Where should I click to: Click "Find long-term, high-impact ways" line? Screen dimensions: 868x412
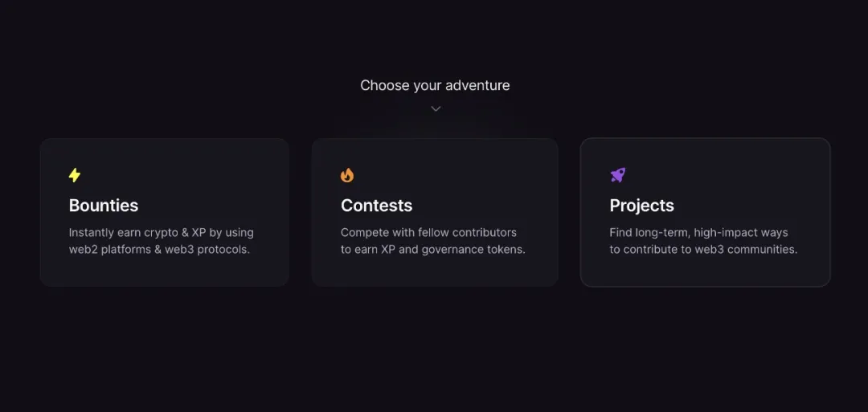pyautogui.click(x=698, y=232)
